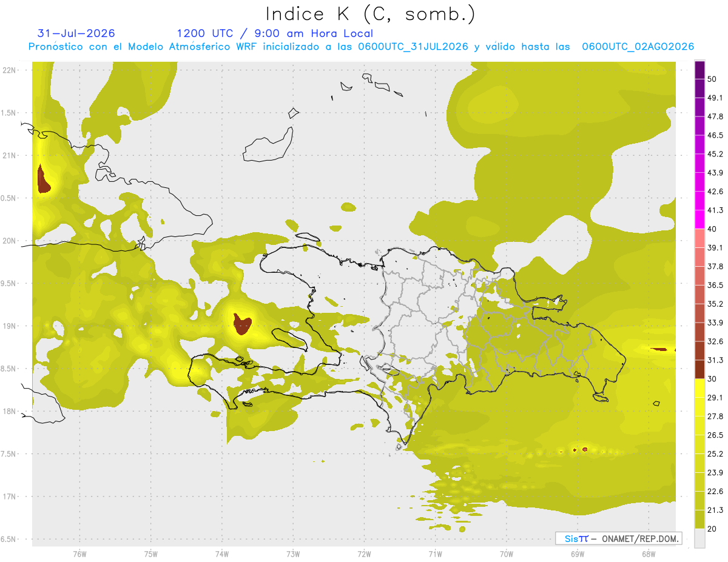Click the color scale label '49.1'
Screen dimensions: 728x562
pos(715,98)
